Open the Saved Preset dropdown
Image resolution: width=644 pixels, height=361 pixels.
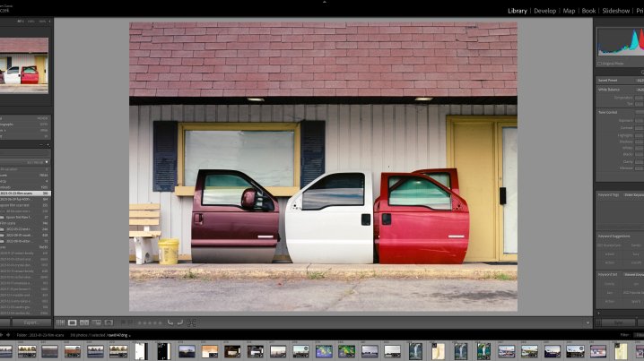[639, 81]
